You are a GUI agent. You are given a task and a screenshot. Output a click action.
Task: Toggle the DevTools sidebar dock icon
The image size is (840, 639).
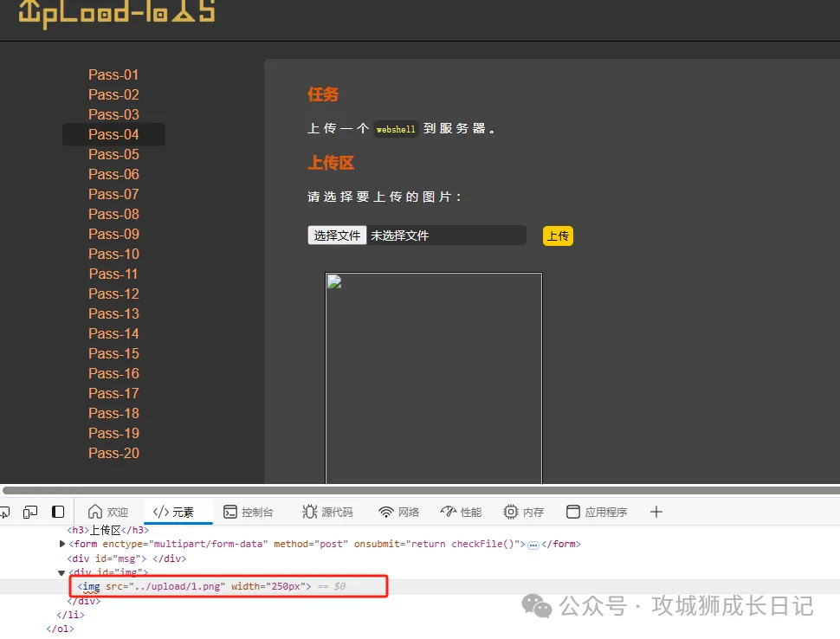tap(58, 512)
